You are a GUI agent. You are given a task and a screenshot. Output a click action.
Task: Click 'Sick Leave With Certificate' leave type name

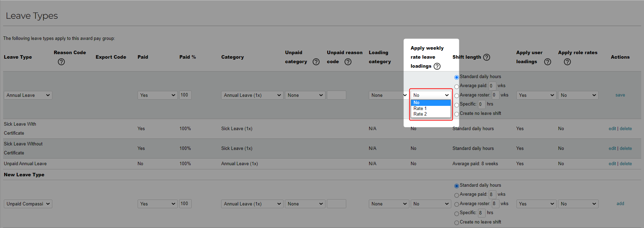[20, 128]
